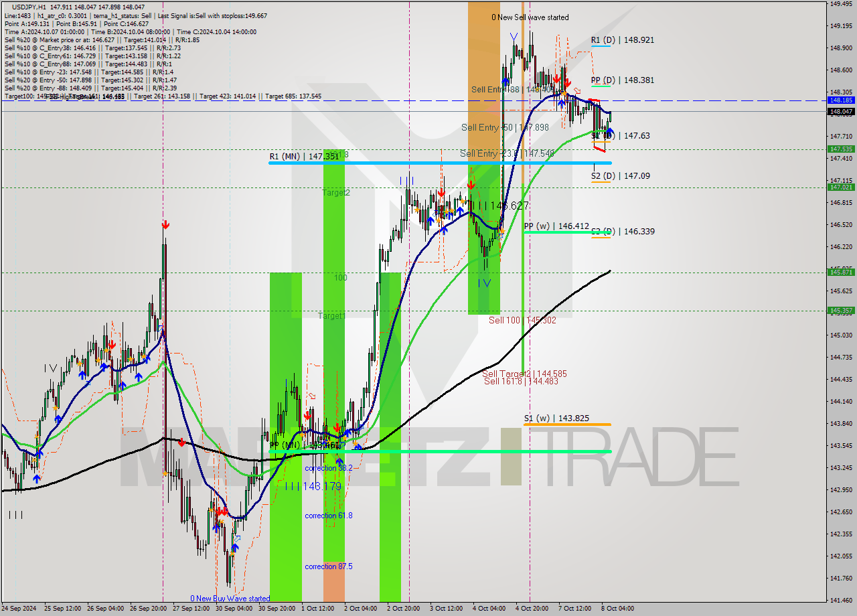Select the 'S1 (w) | 143.825' label

[556, 418]
